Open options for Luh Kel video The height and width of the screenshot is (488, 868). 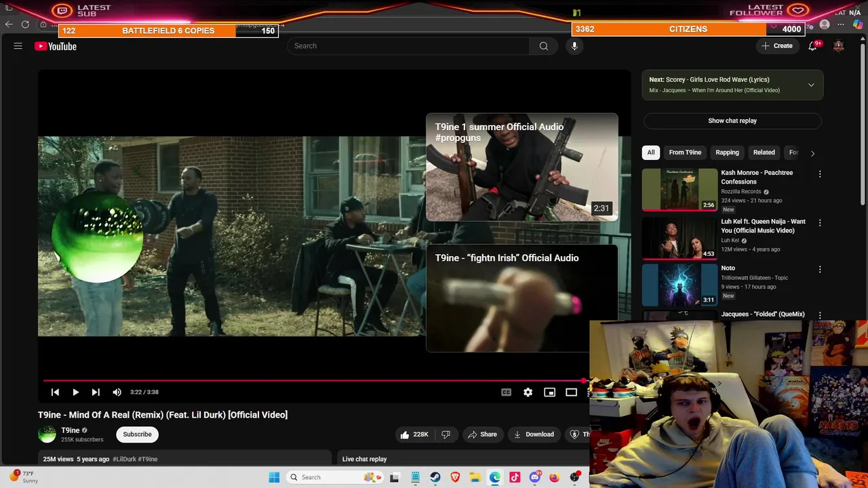coord(820,222)
